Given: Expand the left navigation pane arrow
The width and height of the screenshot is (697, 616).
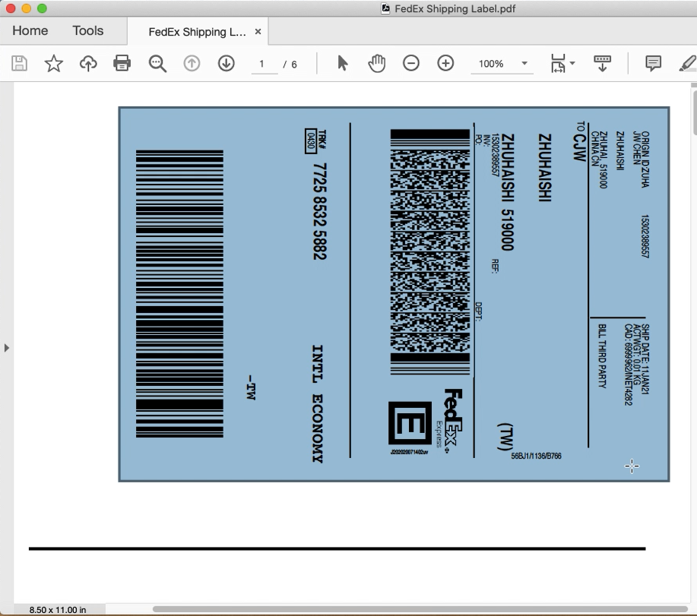Looking at the screenshot, I should click(6, 348).
